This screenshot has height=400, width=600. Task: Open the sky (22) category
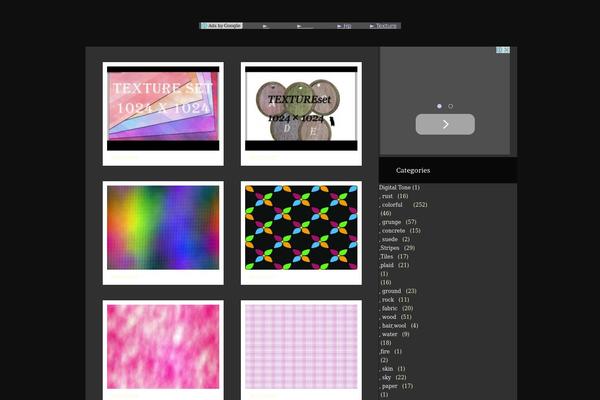click(x=393, y=377)
